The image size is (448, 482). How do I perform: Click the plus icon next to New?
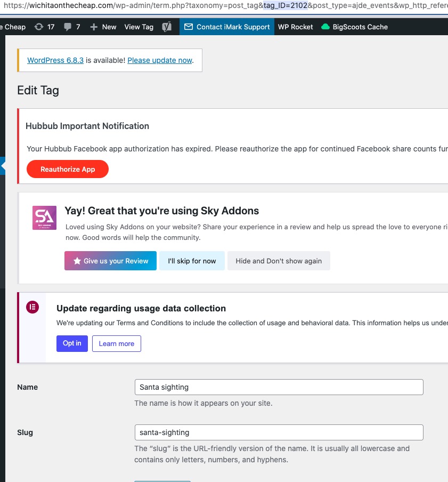94,27
